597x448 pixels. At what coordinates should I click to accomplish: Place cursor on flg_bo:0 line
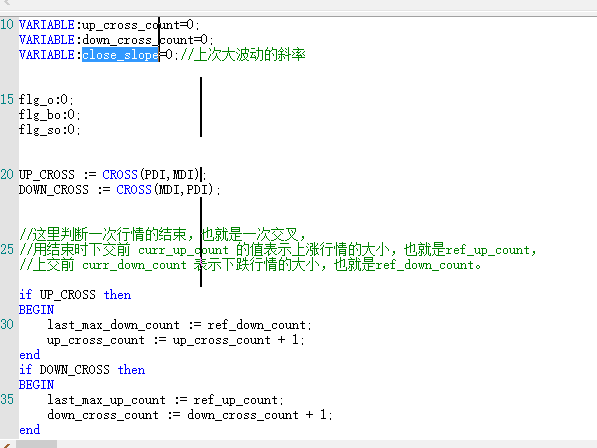tap(49, 115)
